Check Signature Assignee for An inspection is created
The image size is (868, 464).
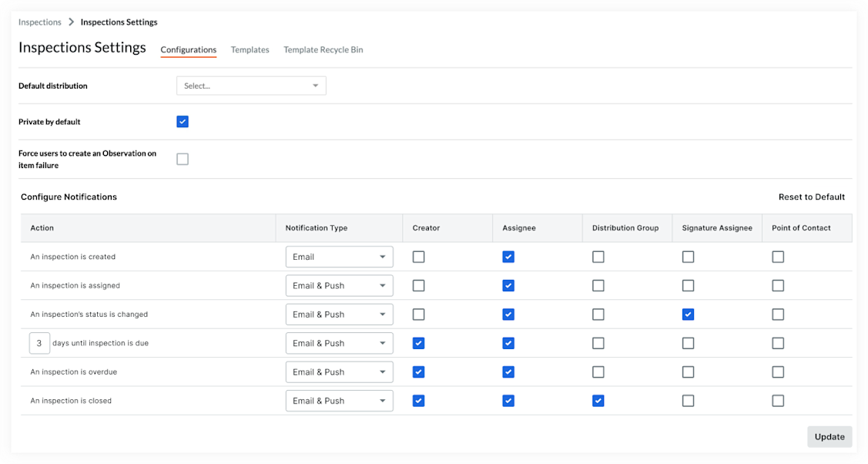pos(688,257)
